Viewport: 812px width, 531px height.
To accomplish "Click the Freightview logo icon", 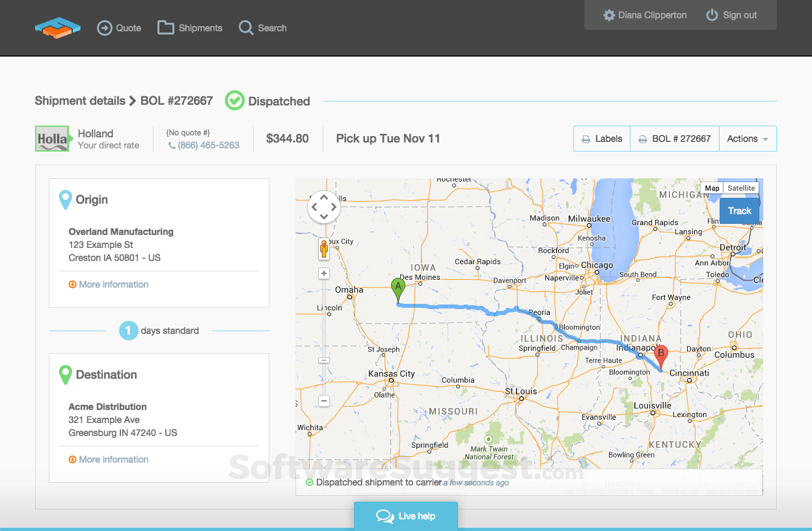I will [x=57, y=28].
